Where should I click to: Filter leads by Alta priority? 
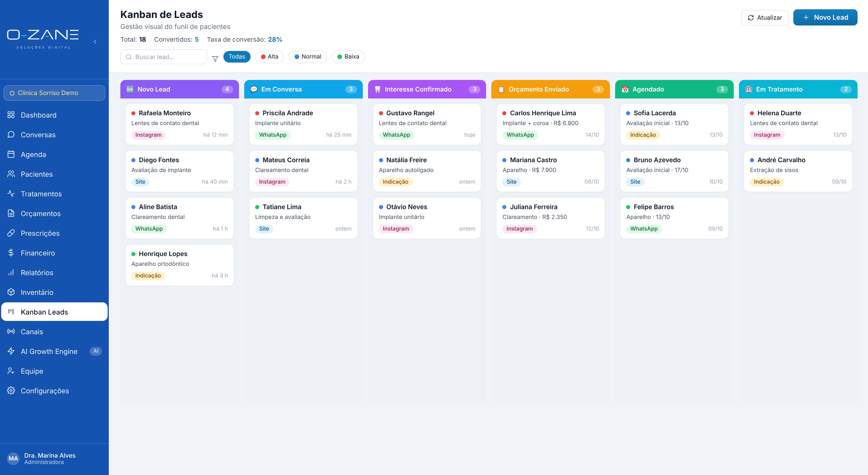[x=270, y=56]
